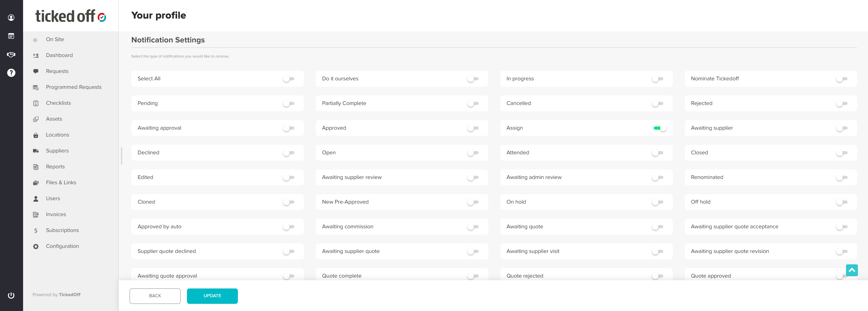
Task: Click the ticked off logo
Action: pyautogui.click(x=71, y=16)
